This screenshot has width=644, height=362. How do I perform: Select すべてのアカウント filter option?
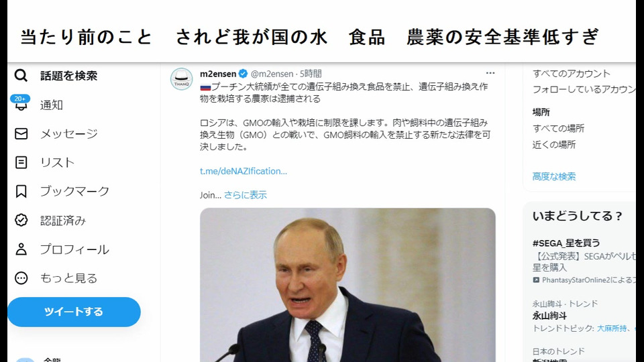click(572, 74)
